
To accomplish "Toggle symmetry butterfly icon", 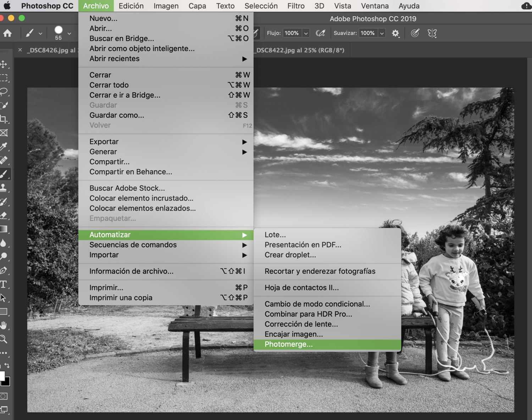I will coord(432,33).
